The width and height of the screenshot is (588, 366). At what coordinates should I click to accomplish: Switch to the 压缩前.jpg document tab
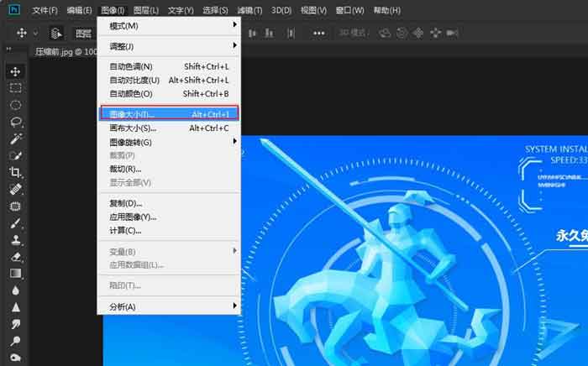click(66, 52)
